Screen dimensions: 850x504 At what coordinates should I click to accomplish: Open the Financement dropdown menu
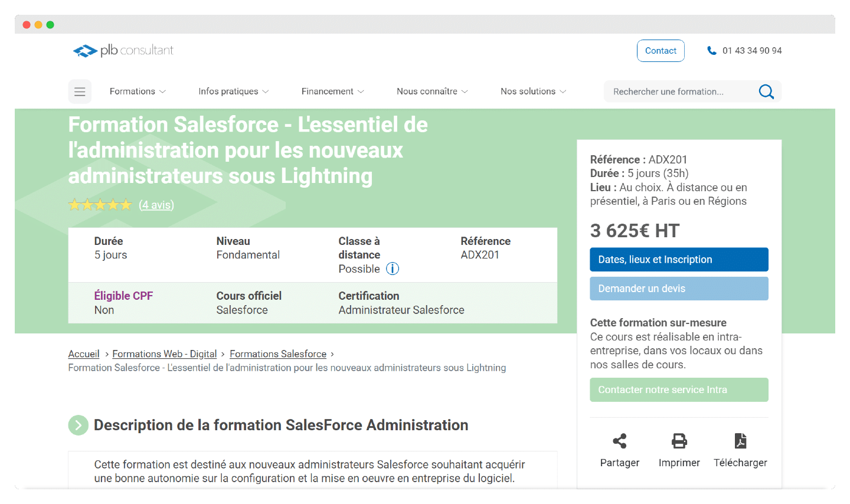pos(333,91)
